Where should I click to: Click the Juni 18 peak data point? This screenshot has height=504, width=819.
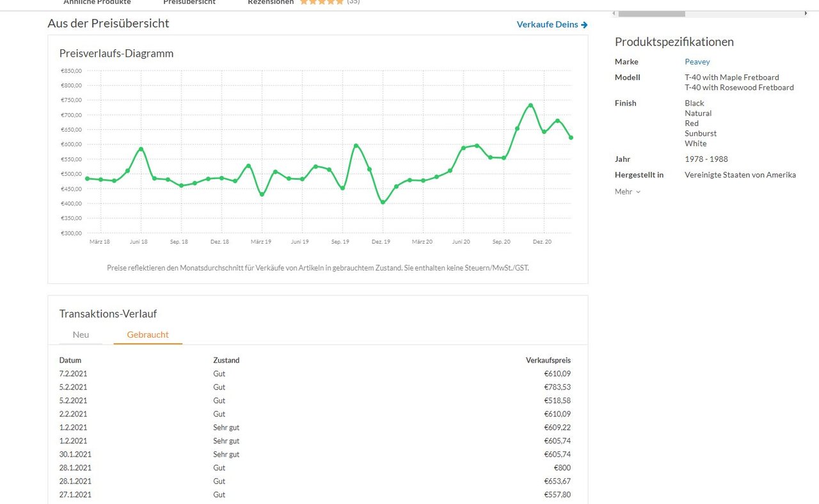pyautogui.click(x=141, y=149)
